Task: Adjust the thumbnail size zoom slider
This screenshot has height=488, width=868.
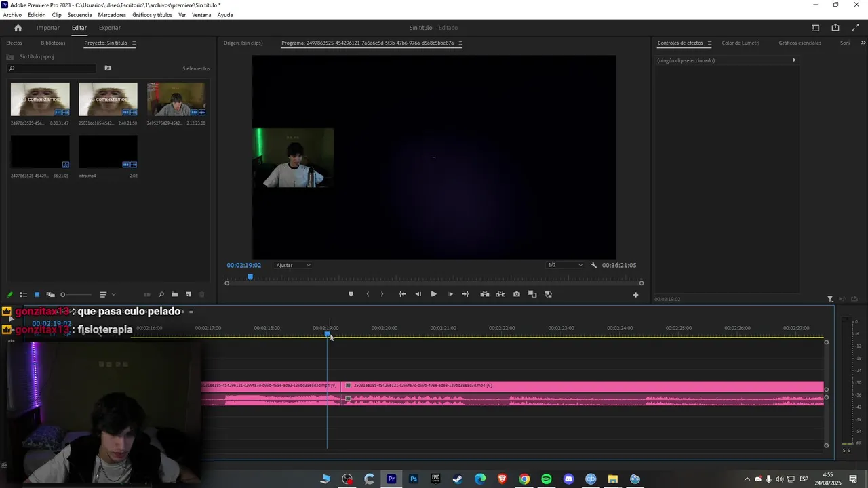Action: (x=76, y=295)
